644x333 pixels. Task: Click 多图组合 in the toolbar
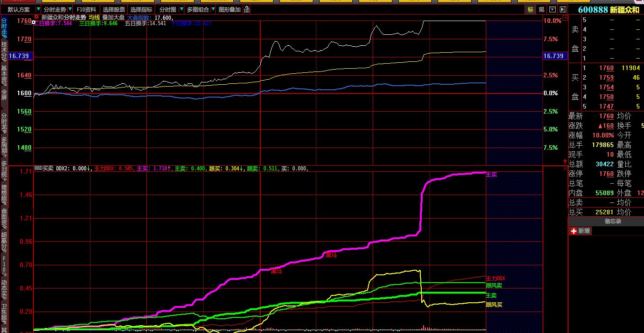198,10
